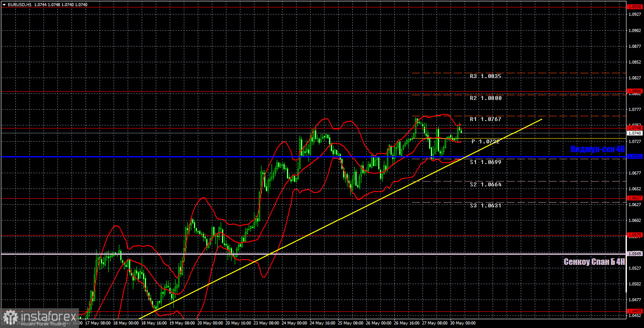Click the 1.0806 red price tag
The width and height of the screenshot is (644, 328).
pyautogui.click(x=635, y=91)
